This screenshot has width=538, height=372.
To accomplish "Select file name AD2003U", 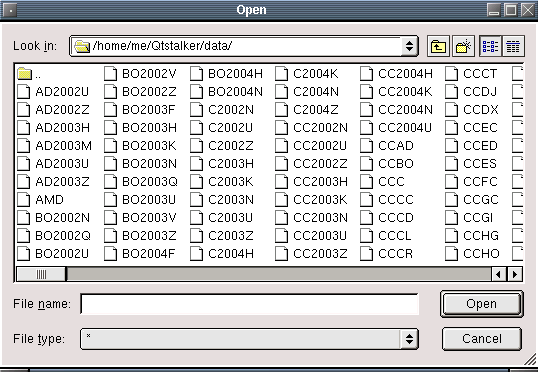I will 62,164.
